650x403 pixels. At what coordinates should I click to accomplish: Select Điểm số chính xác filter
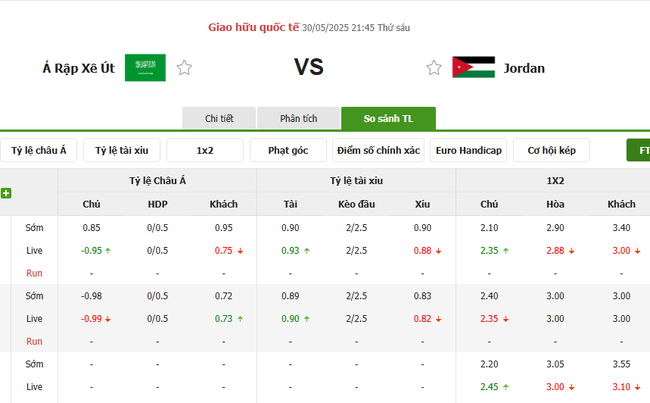coord(378,151)
